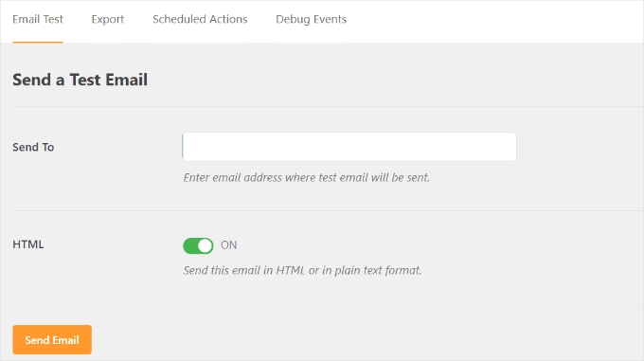The width and height of the screenshot is (644, 361).
Task: Click the green track of HTML toggle
Action: coord(190,245)
